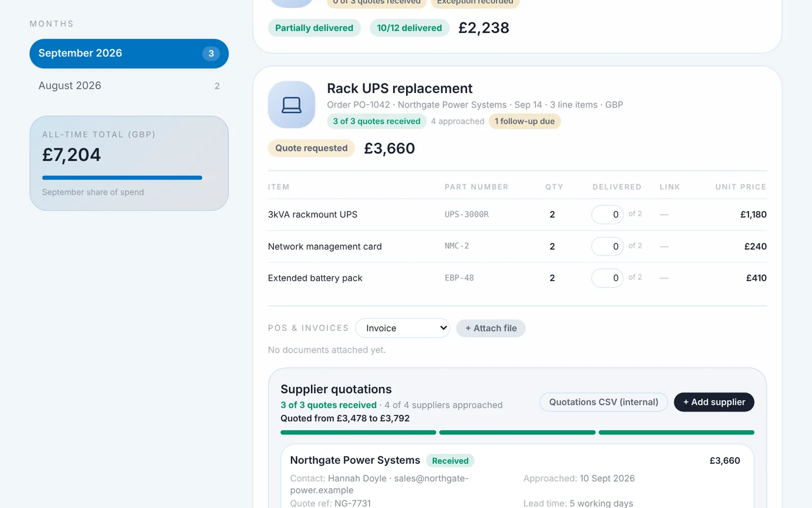
Task: Click the EBP-48 part number
Action: pos(459,278)
